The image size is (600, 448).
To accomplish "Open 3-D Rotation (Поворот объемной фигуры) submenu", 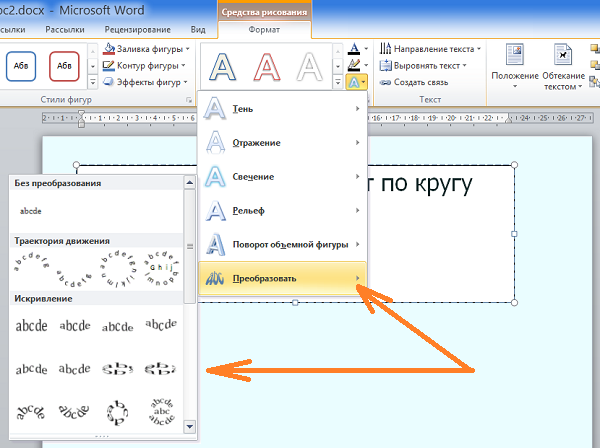I will [x=283, y=244].
